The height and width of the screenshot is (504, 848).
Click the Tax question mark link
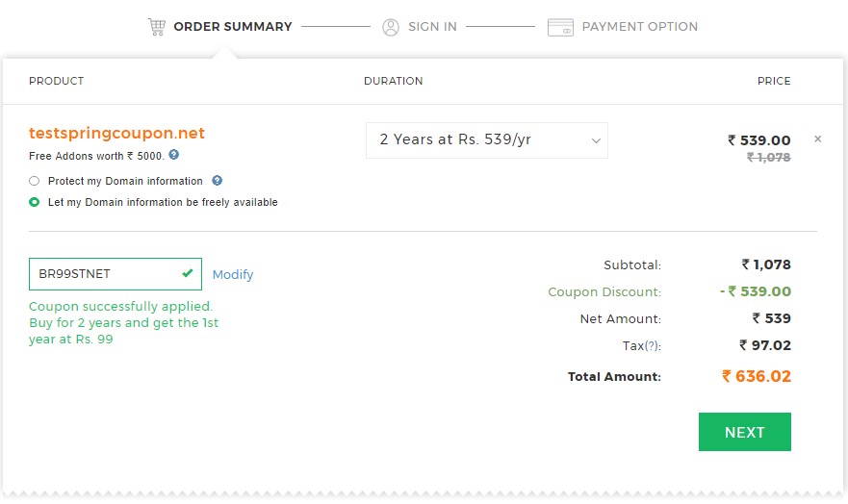[651, 345]
